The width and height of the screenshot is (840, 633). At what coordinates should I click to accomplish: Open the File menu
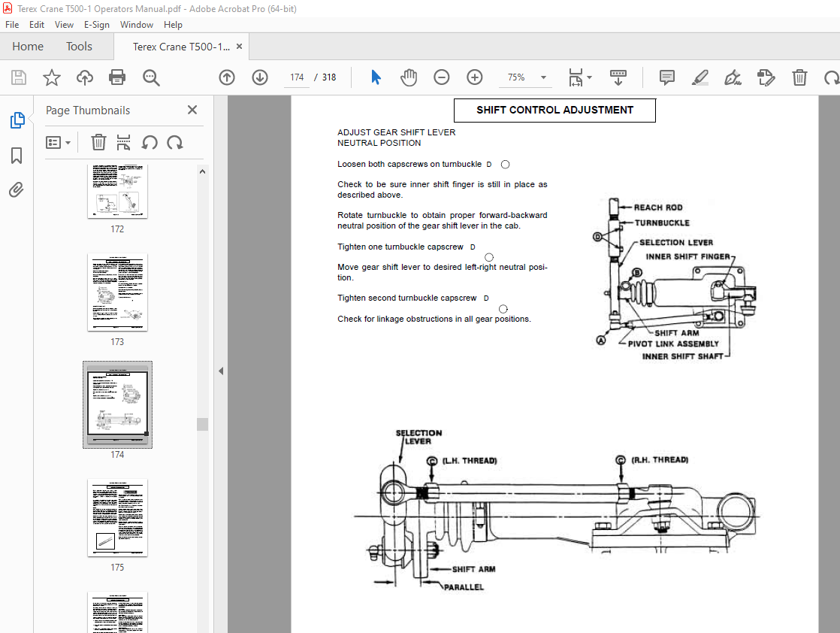pos(12,25)
